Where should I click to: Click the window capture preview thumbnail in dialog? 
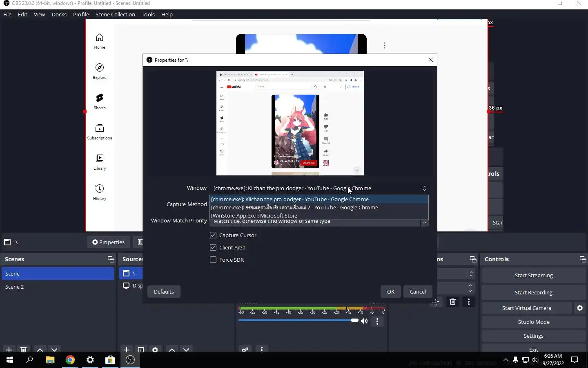pyautogui.click(x=290, y=123)
